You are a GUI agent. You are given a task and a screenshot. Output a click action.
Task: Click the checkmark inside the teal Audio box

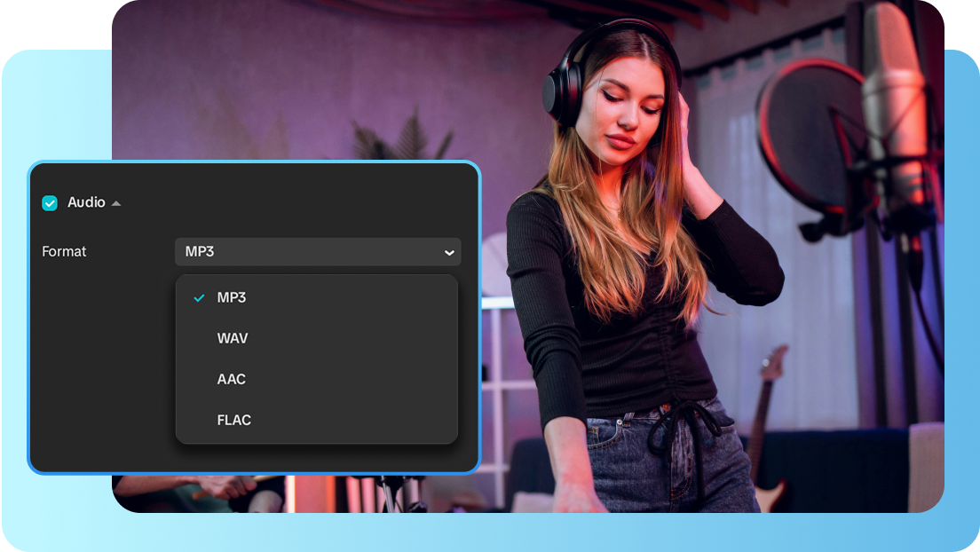tap(48, 202)
